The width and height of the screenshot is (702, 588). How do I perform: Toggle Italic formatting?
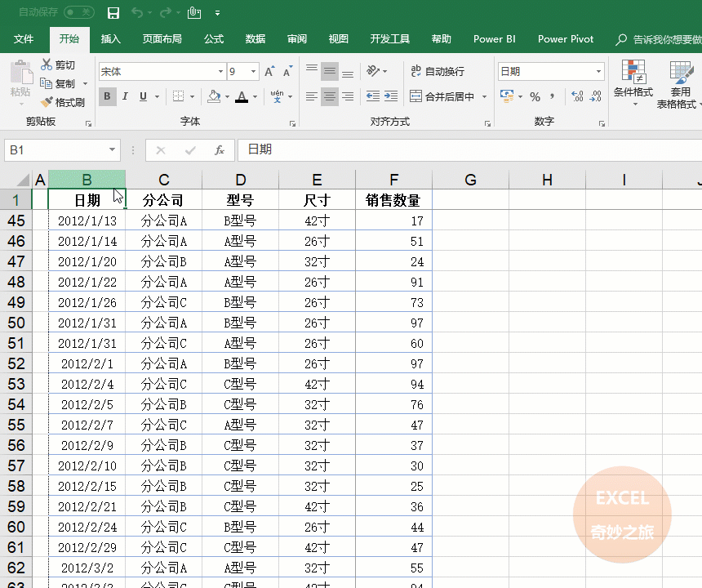tap(126, 96)
